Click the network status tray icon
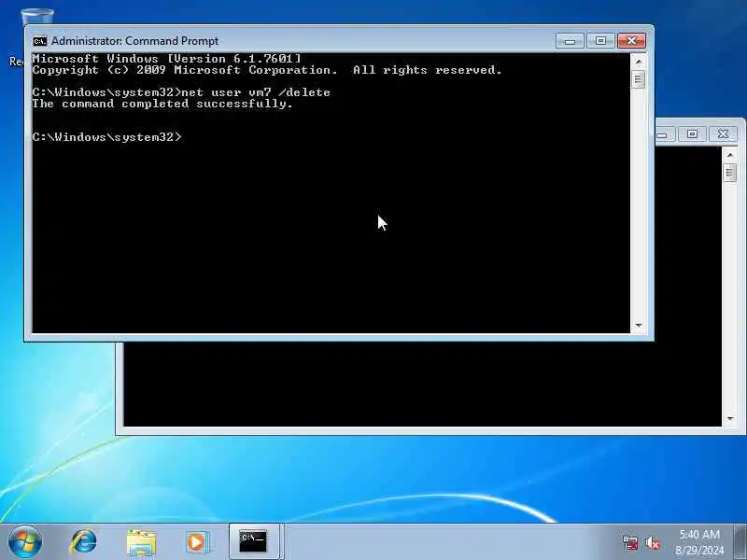This screenshot has width=747, height=560. (631, 543)
